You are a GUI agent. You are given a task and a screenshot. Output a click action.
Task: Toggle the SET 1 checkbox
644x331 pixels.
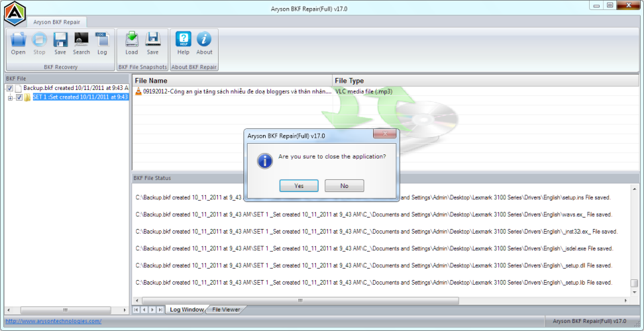click(x=19, y=97)
